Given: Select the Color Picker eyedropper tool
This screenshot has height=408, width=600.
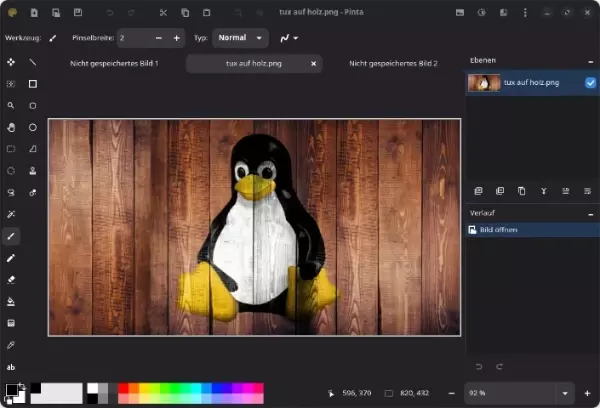Looking at the screenshot, I should (x=11, y=345).
